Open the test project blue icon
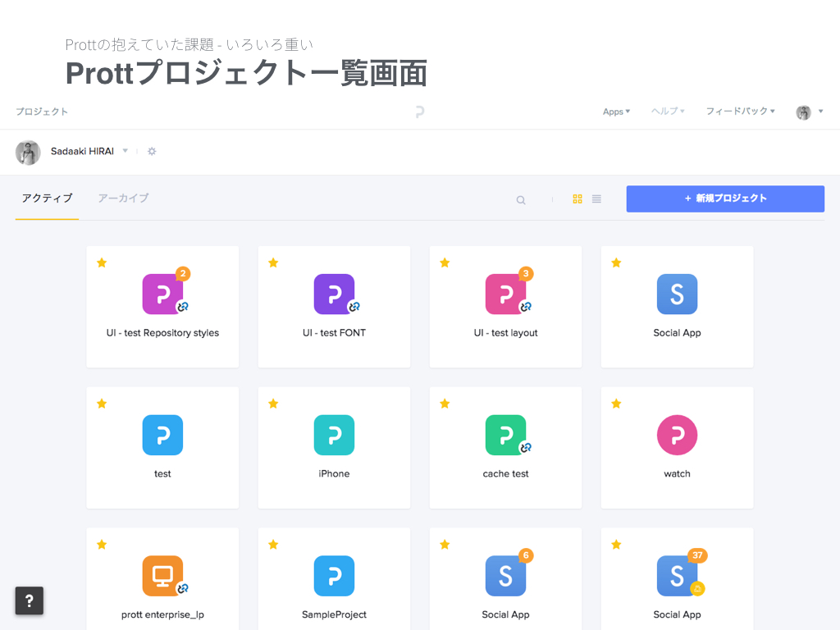Viewport: 840px width, 630px height. click(162, 435)
